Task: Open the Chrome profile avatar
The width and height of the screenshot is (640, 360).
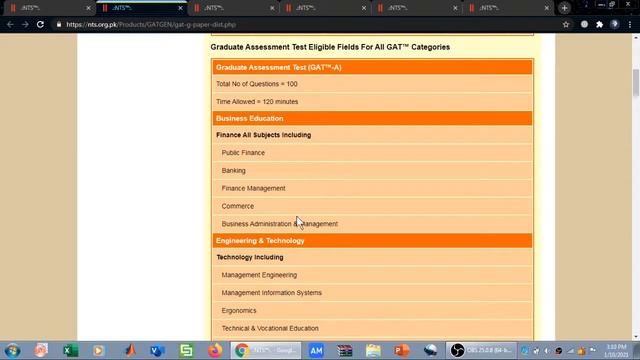Action: click(x=614, y=24)
